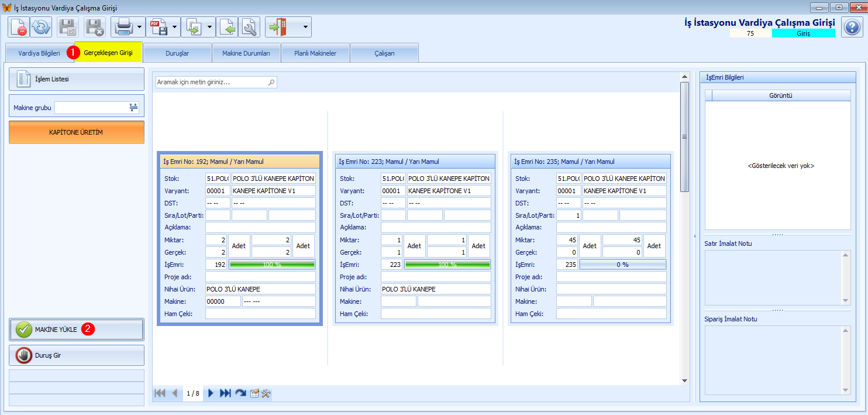Click the Giriş status label
868x415 pixels.
(803, 33)
